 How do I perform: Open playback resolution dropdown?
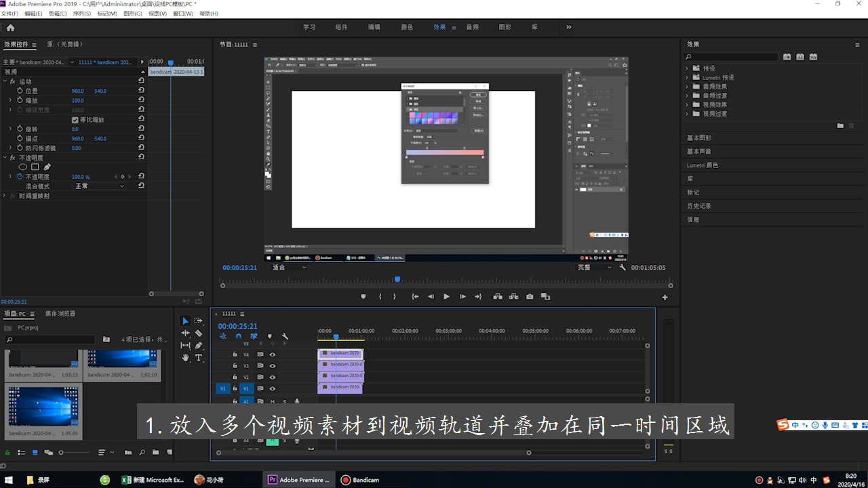594,267
